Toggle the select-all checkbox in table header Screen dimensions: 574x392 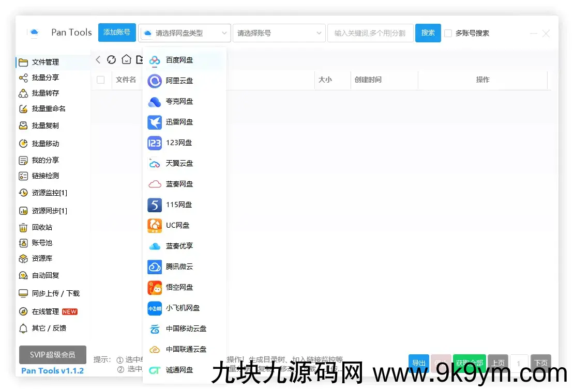101,80
